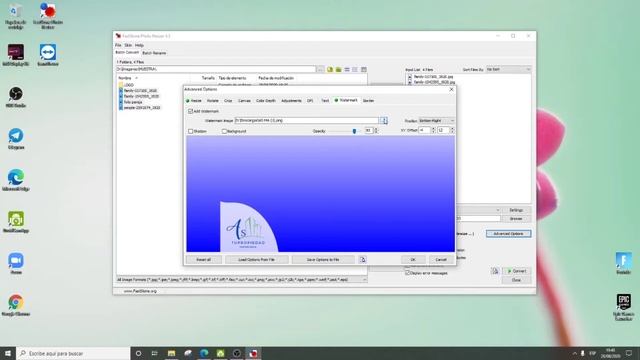This screenshot has width=640, height=360.
Task: Click the www.FastStone.org link
Action: pyautogui.click(x=140, y=291)
